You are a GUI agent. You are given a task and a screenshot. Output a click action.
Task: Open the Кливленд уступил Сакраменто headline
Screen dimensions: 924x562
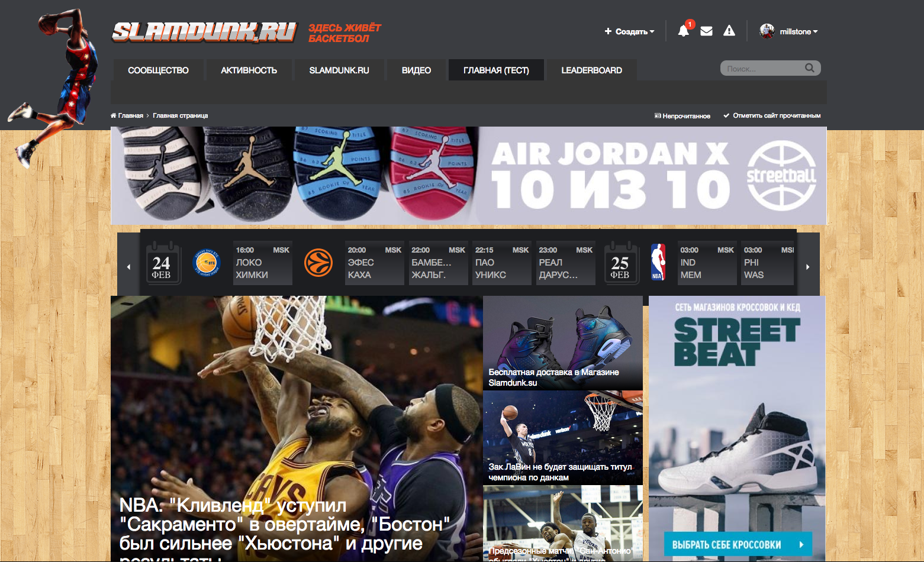(x=284, y=528)
